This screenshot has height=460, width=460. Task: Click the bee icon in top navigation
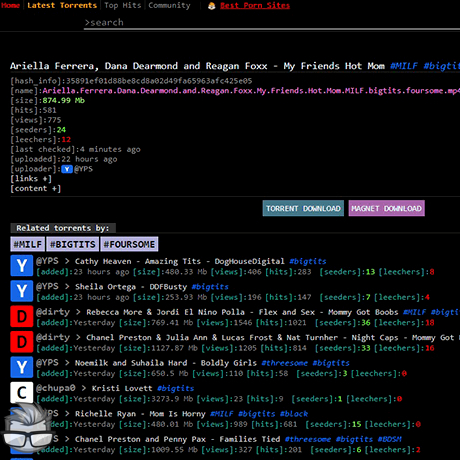212,6
